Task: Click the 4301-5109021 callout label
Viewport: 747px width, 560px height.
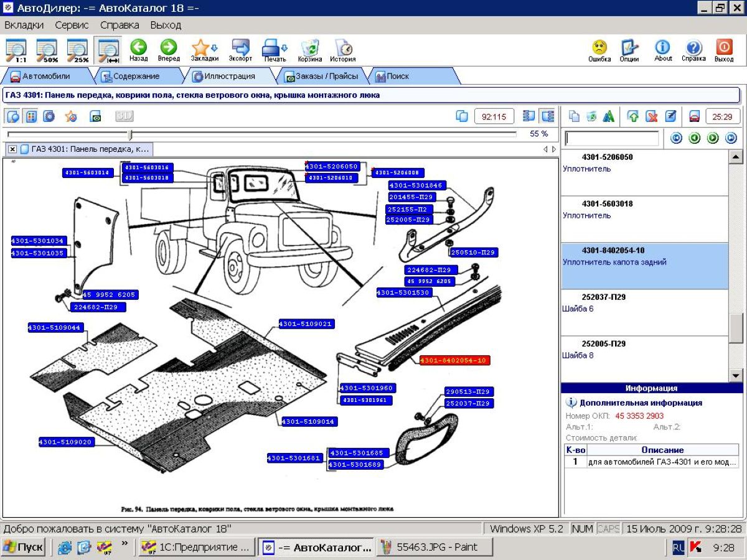Action: click(x=306, y=324)
